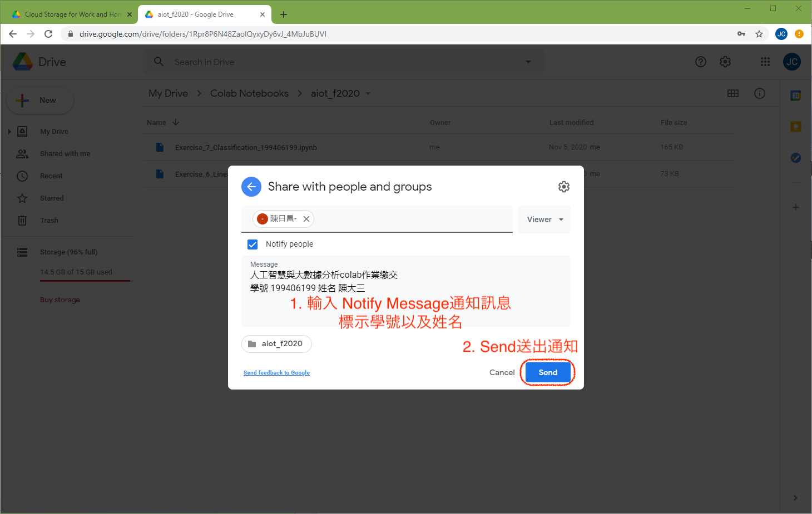Switch to grid layout view
Screen dimensions: 812x514
pos(733,93)
